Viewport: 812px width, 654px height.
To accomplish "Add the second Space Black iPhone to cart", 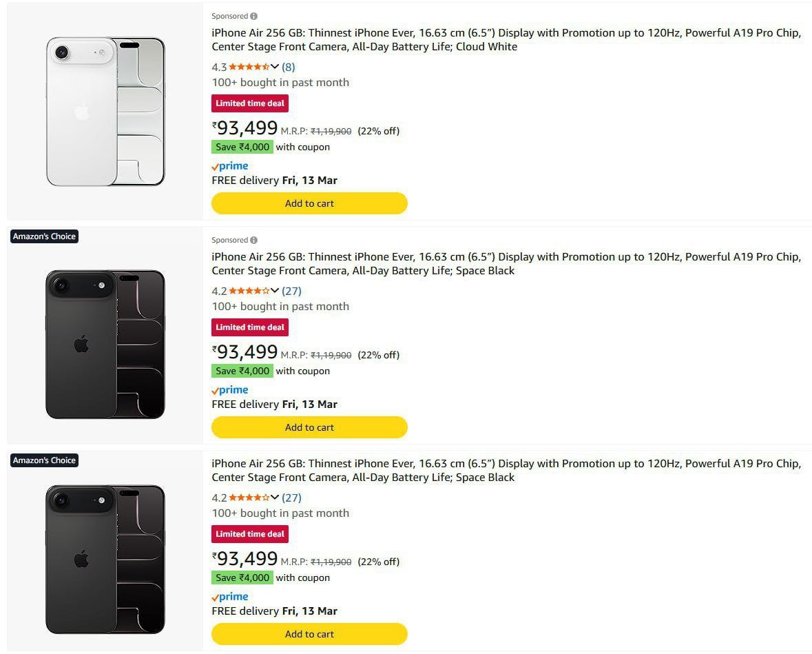I will pos(309,634).
